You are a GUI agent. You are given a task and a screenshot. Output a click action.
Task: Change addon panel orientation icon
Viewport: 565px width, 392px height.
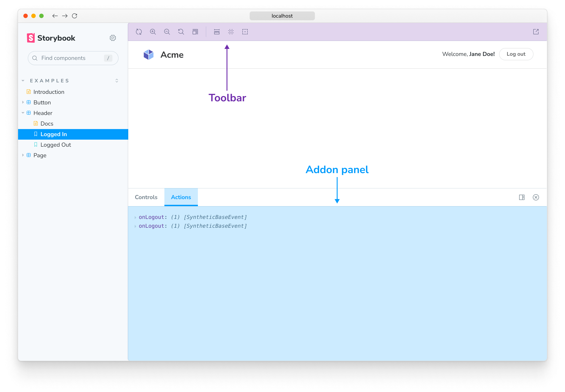coord(522,197)
